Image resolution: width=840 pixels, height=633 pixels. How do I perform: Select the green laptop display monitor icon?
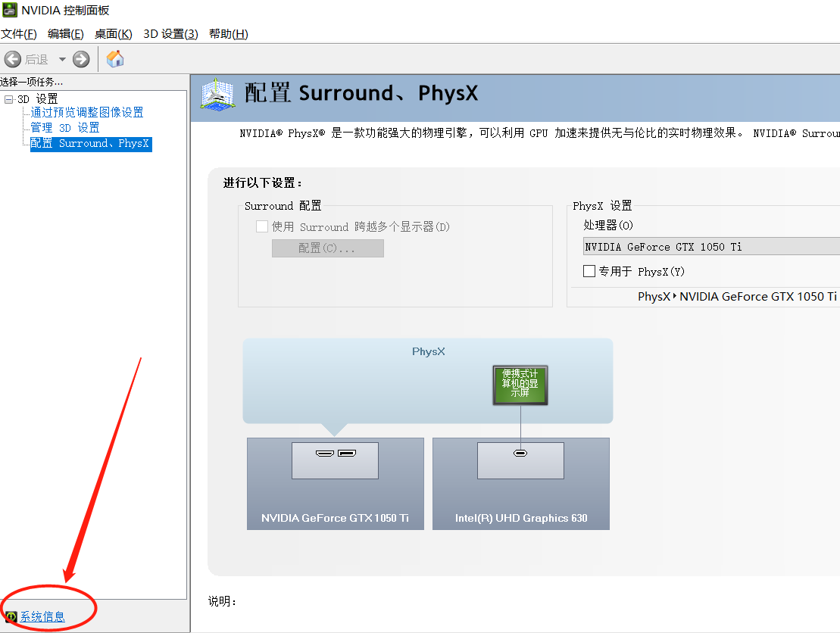tap(520, 385)
